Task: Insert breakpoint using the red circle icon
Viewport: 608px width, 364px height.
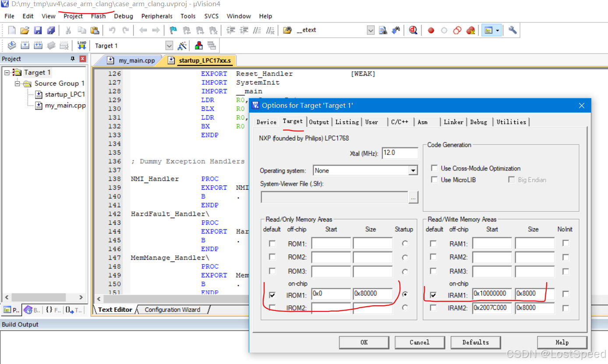Action: coord(431,30)
